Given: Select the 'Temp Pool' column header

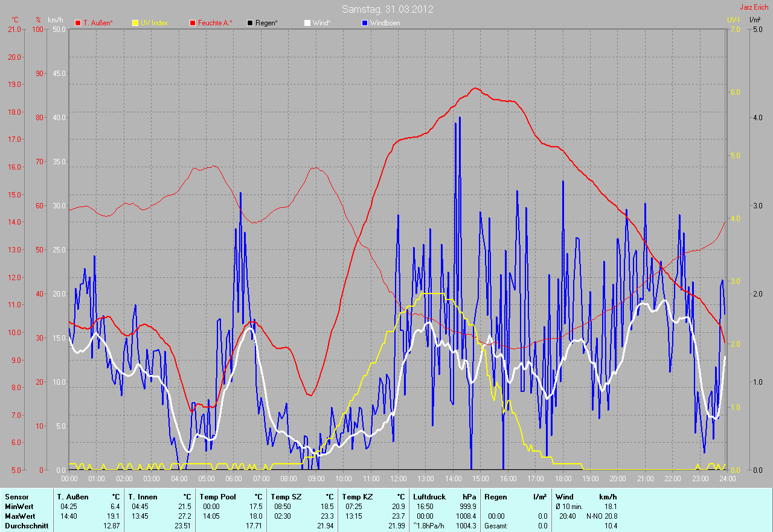Looking at the screenshot, I should (217, 497).
